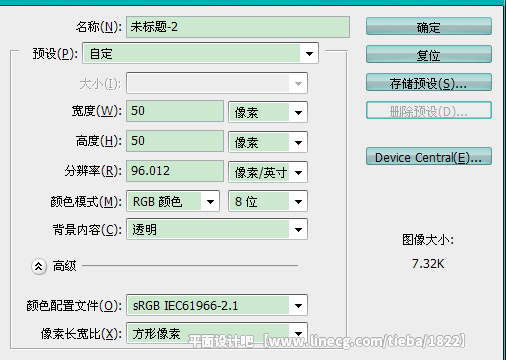Click the 预设(P): label
Image resolution: width=506 pixels, height=360 pixels.
(55, 53)
